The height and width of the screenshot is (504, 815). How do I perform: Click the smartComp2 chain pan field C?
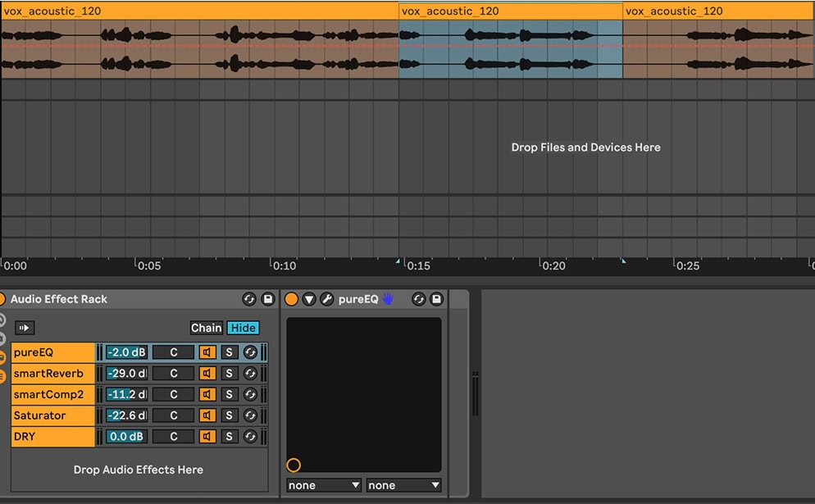pyautogui.click(x=174, y=394)
